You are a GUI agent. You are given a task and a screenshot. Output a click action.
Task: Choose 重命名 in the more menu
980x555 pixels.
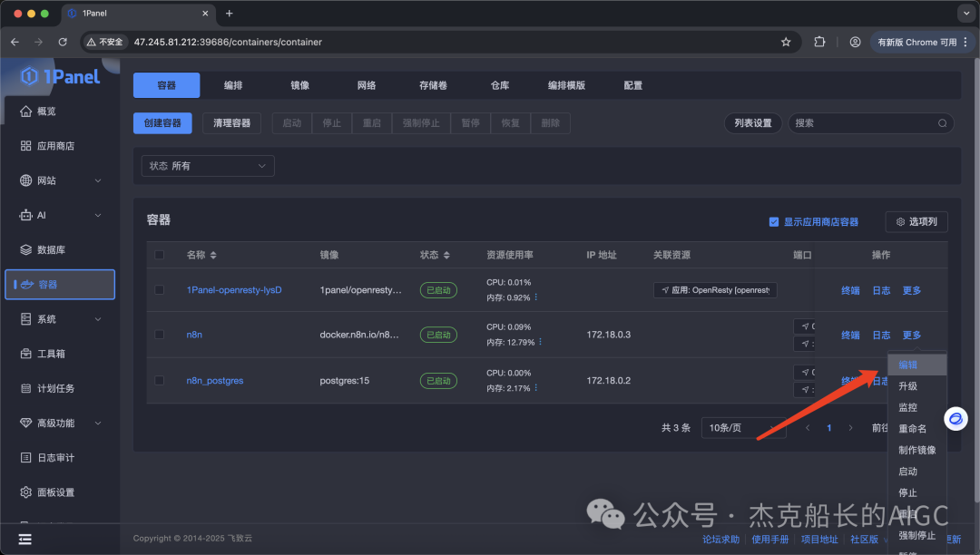916,428
